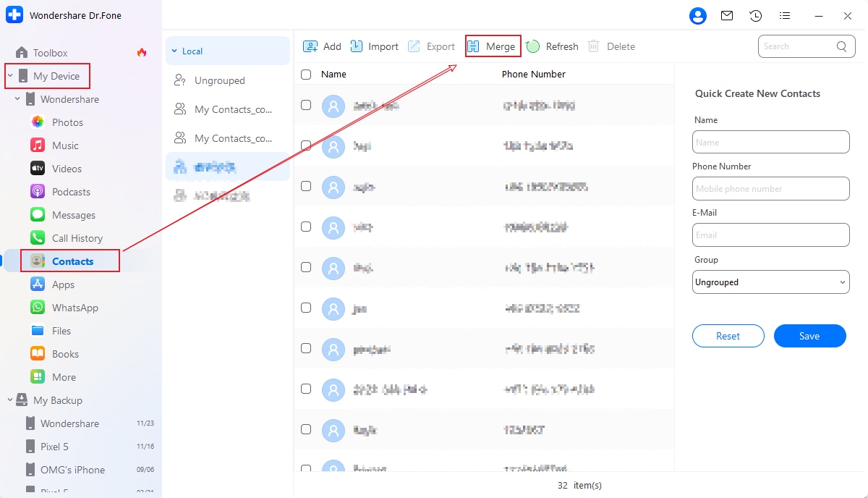Click the "32 item(s)" status text
This screenshot has width=868, height=498.
pos(579,485)
